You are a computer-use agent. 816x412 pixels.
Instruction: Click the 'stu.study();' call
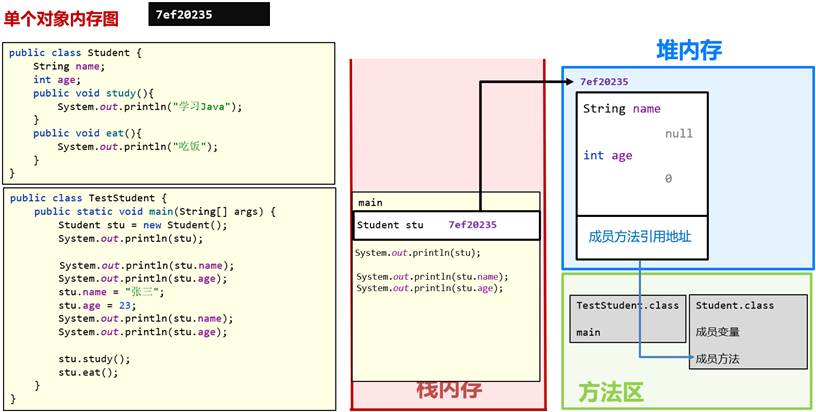click(x=94, y=359)
